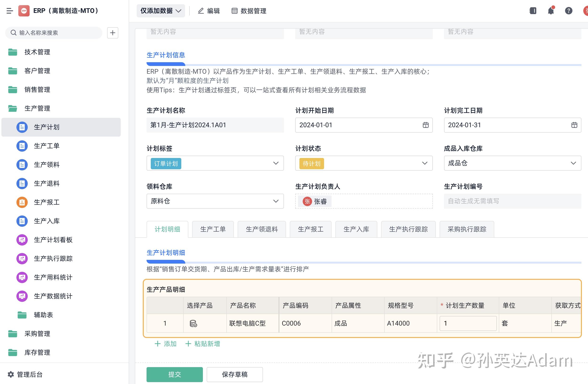Open the 计划状态 dropdown
This screenshot has width=588, height=384.
pos(425,163)
